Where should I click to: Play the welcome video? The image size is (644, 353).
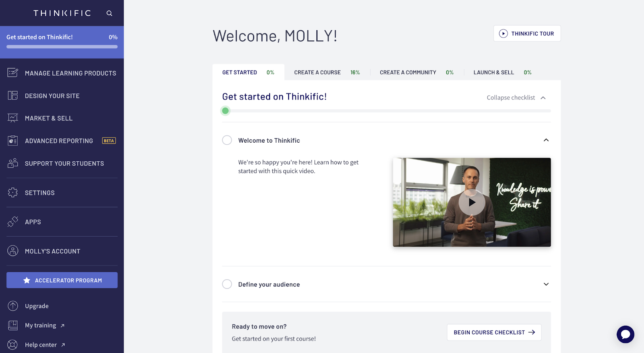point(472,202)
